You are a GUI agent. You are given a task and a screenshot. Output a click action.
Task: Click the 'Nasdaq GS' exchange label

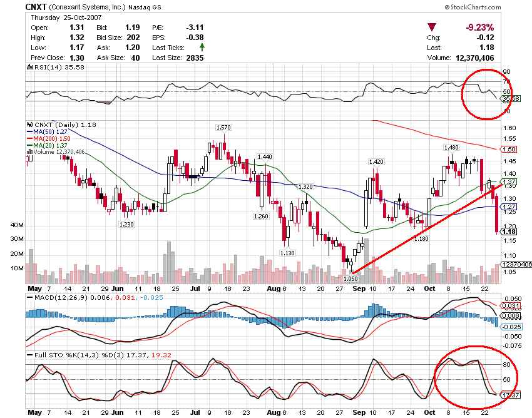tap(145, 7)
